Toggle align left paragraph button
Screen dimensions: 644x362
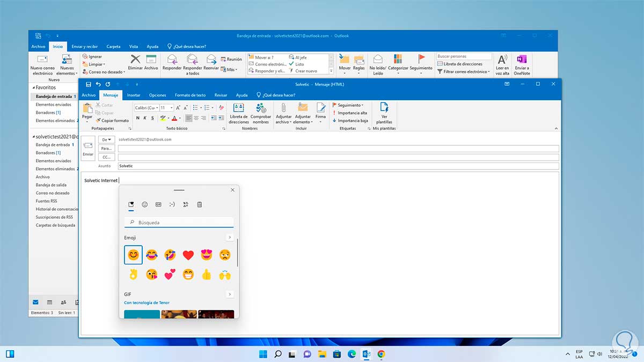[189, 118]
